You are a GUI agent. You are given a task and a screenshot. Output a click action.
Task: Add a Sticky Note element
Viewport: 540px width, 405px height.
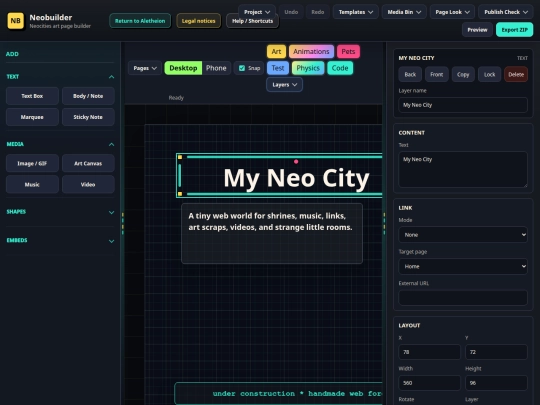pos(88,117)
